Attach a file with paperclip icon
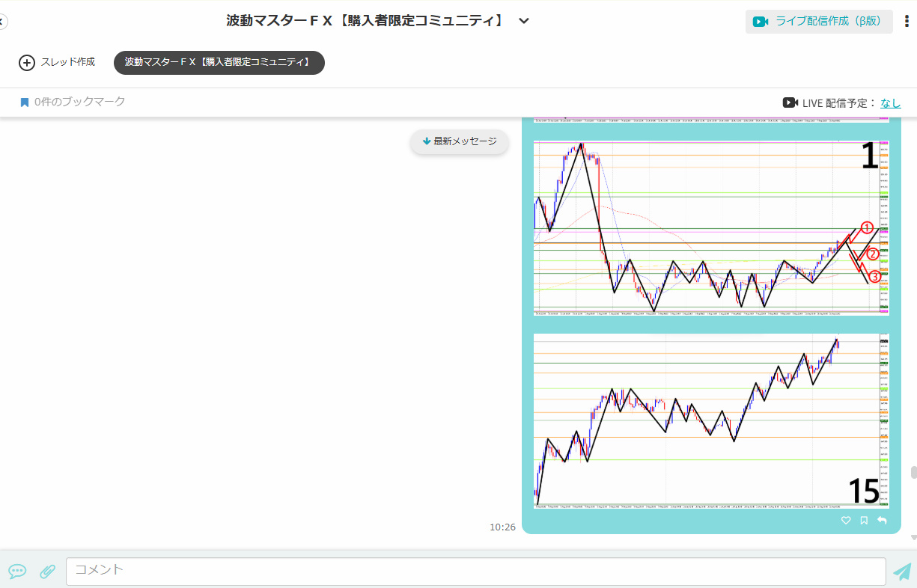The width and height of the screenshot is (917, 588). (x=47, y=572)
